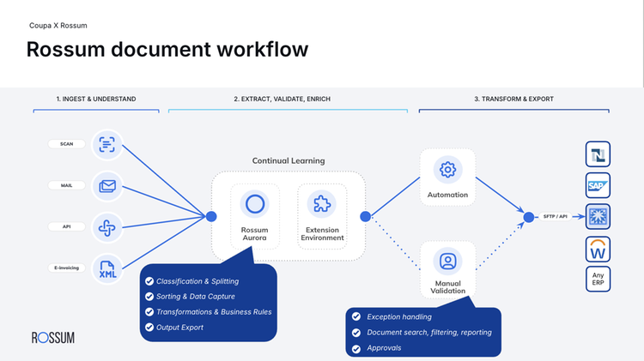Select the Rossum Aurora circle icon

pos(254,204)
